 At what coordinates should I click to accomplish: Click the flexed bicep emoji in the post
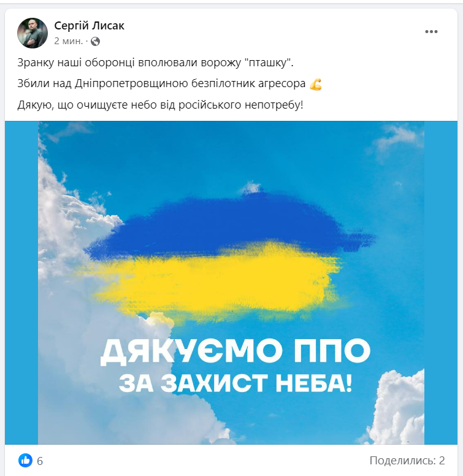[x=316, y=84]
